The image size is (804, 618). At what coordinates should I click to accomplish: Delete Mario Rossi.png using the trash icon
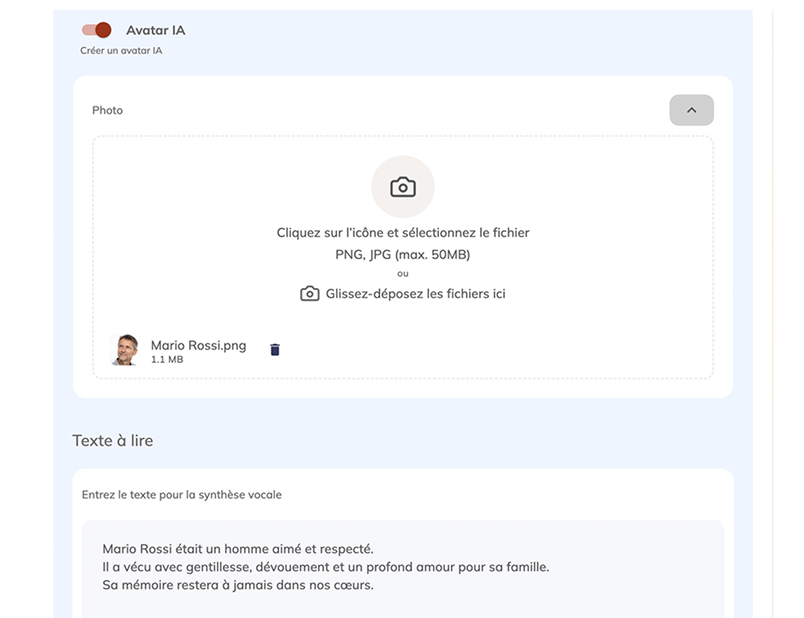[273, 349]
